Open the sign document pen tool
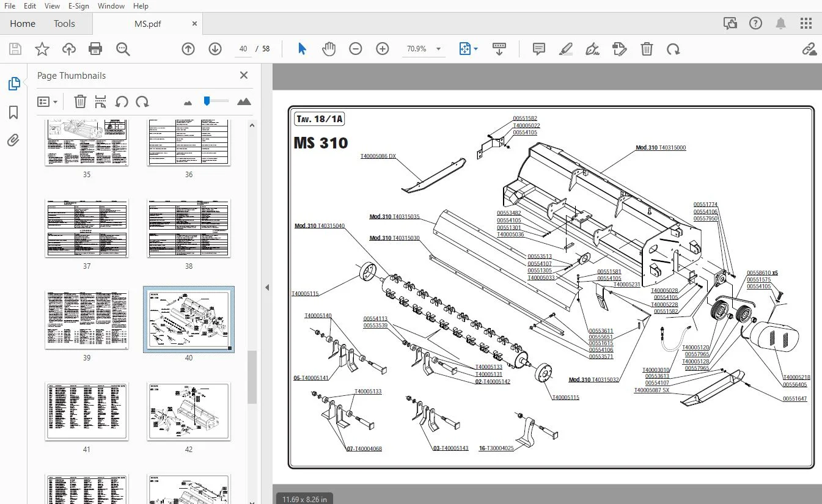The image size is (822, 504). tap(593, 49)
